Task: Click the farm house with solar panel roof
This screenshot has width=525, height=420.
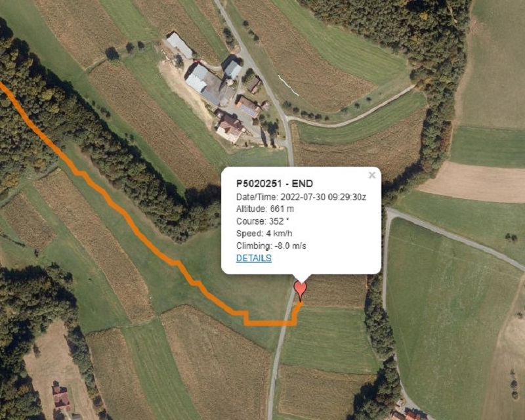Action: point(248,106)
